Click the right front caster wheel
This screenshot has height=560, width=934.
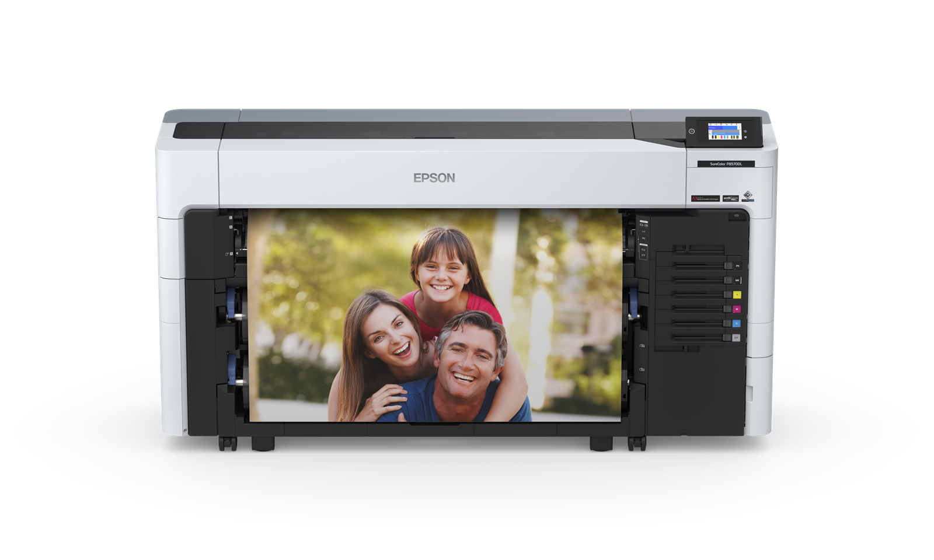(636, 443)
